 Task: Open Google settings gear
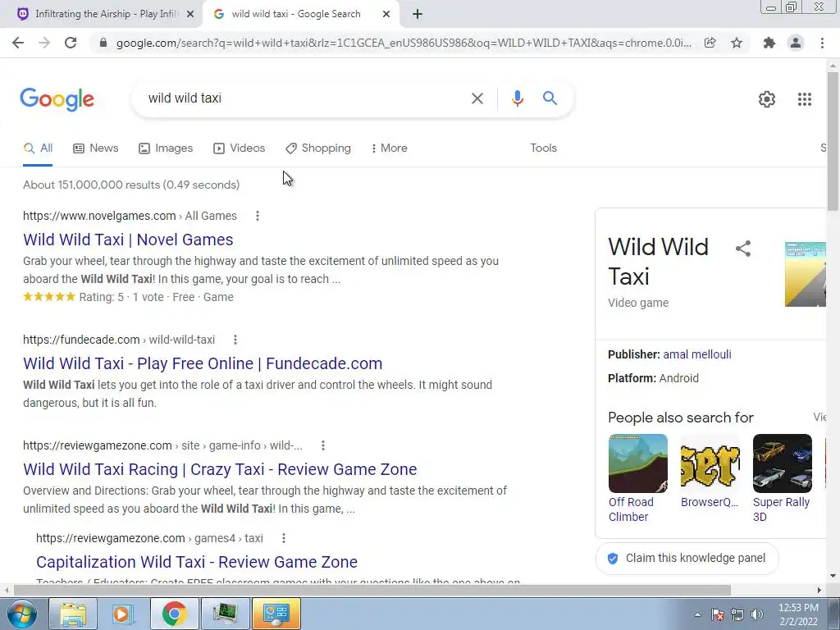(x=767, y=99)
